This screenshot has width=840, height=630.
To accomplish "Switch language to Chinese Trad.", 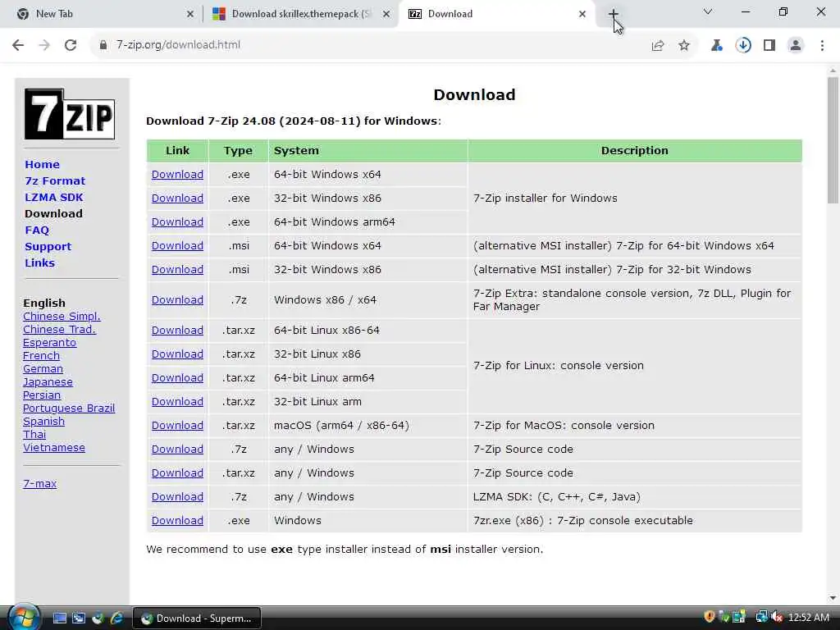I will [59, 330].
